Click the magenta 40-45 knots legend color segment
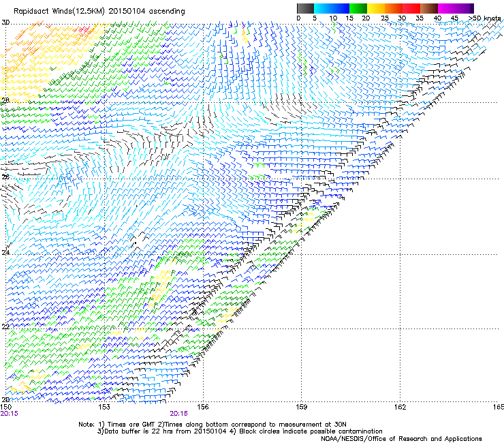Screen dimensions: 504x443 (x=447, y=8)
